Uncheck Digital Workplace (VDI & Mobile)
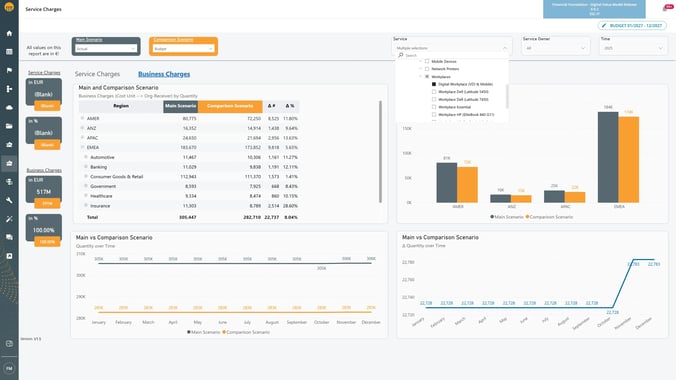Image resolution: width=676 pixels, height=380 pixels. (434, 84)
